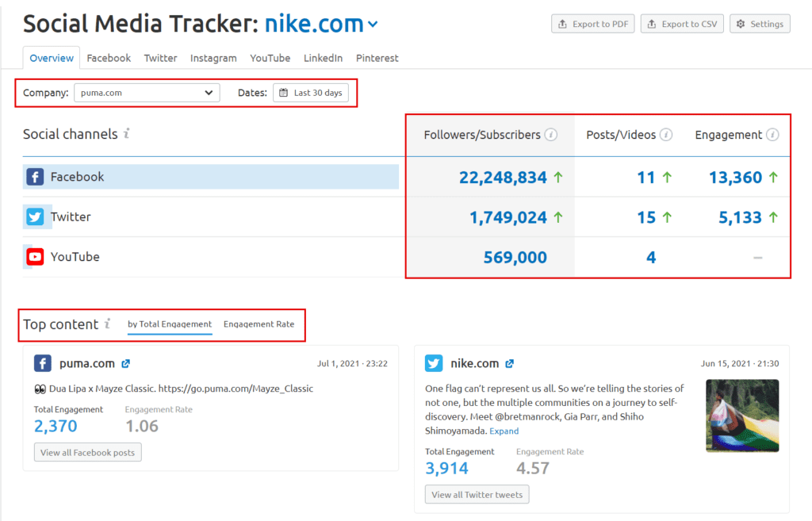Switch to the Overview tab

(x=52, y=58)
